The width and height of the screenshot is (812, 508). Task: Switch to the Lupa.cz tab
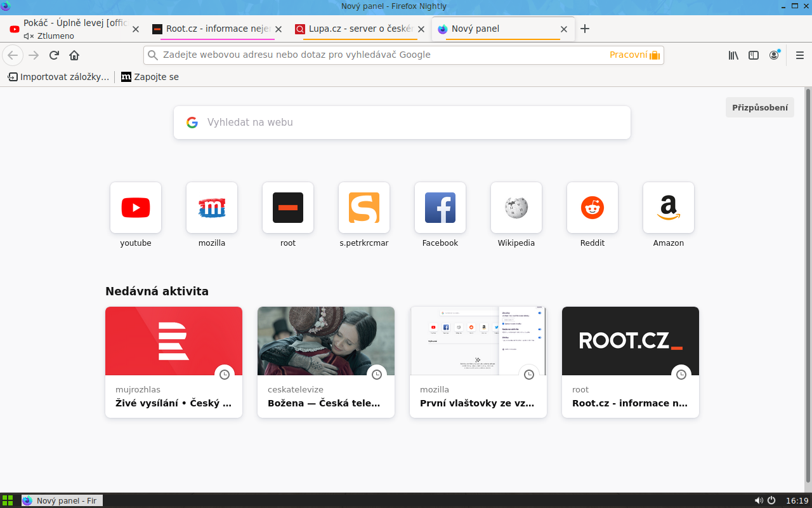point(360,29)
